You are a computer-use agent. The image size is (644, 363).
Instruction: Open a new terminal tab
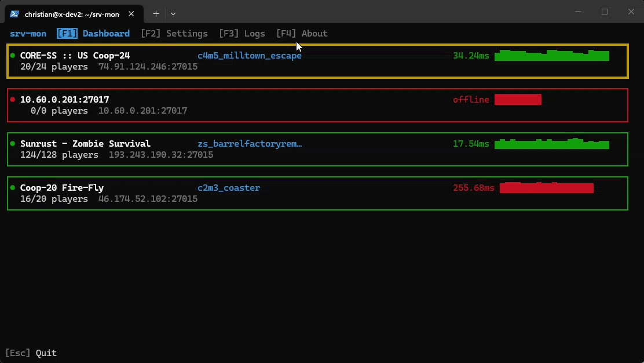pyautogui.click(x=156, y=14)
